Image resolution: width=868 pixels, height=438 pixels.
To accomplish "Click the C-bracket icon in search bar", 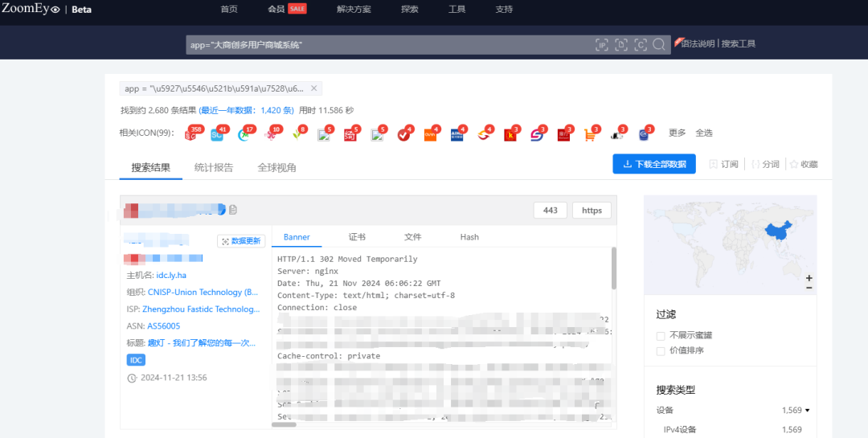I will coord(641,45).
